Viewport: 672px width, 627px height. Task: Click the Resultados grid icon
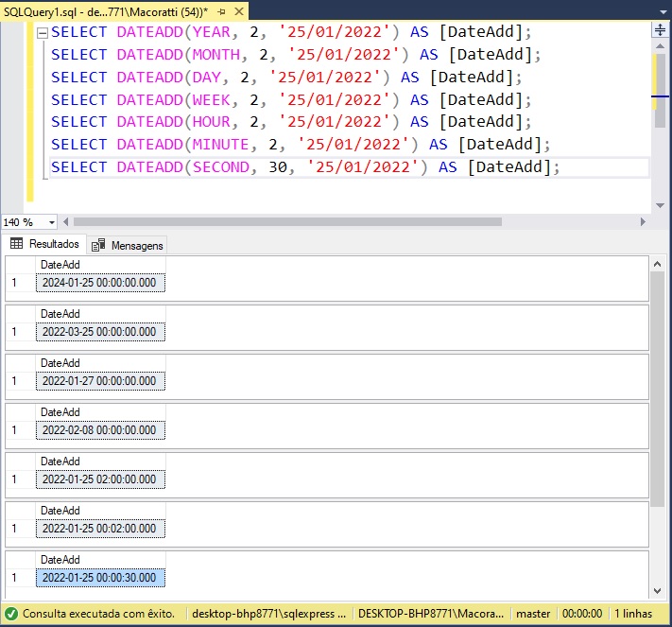pyautogui.click(x=16, y=244)
